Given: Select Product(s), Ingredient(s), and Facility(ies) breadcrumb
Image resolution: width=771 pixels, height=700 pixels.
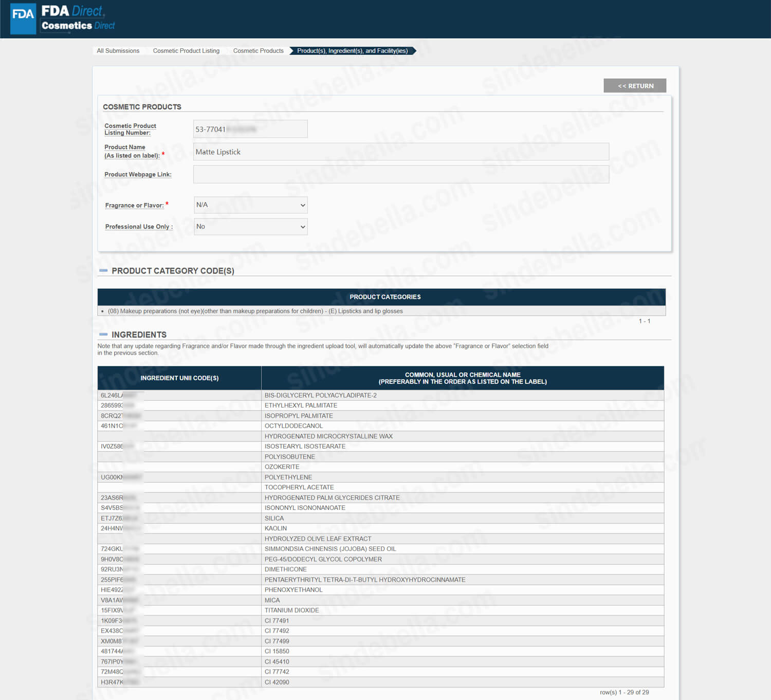Looking at the screenshot, I should click(x=353, y=51).
